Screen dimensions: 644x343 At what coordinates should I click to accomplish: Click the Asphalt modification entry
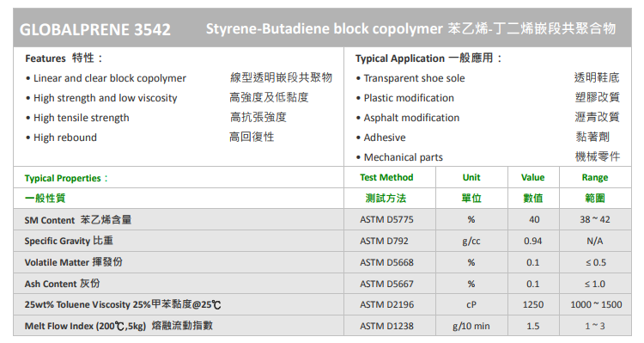(411, 118)
